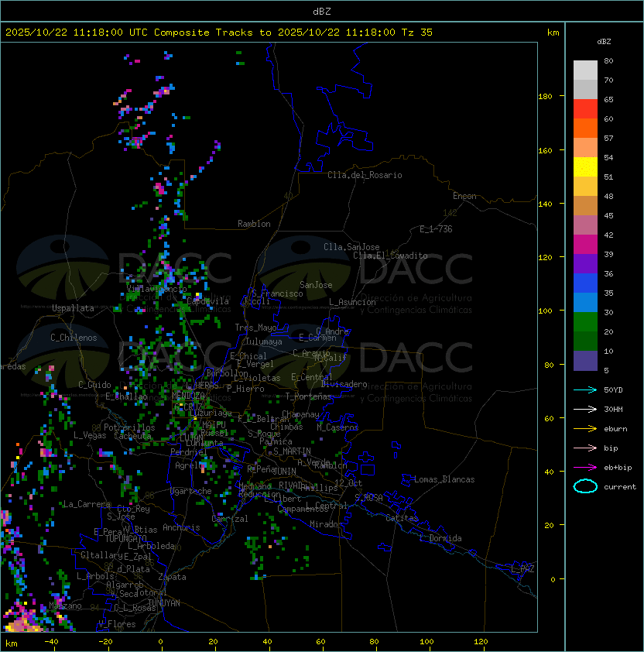Click the eb+bip magenta arrow legend icon
The height and width of the screenshot is (652, 644).
pos(585,468)
